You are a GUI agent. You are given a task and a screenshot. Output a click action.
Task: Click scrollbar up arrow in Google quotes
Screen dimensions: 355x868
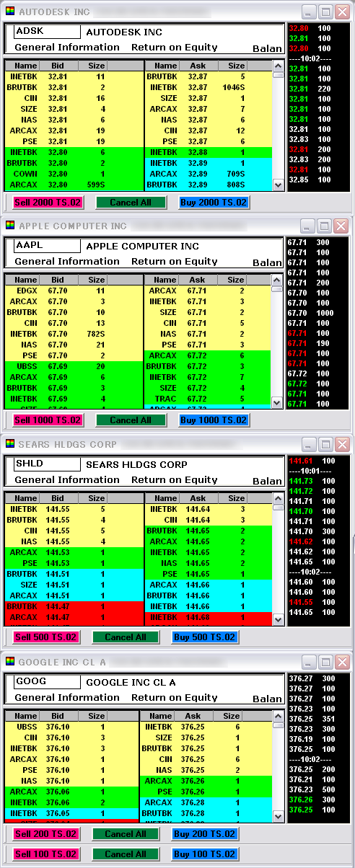[278, 716]
